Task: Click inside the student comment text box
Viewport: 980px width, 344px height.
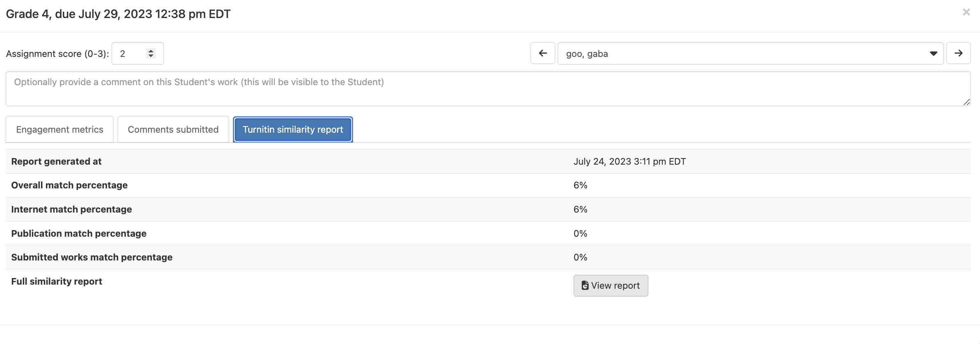Action: (488, 88)
